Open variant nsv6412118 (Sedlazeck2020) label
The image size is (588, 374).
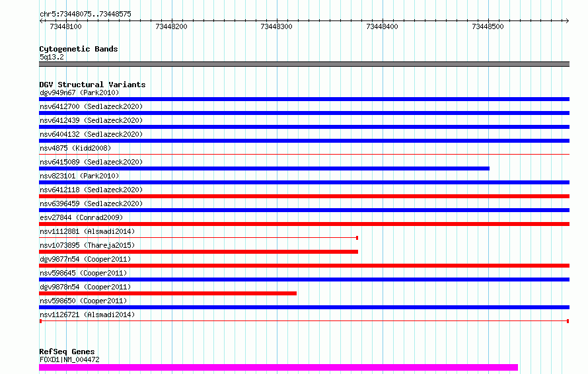pyautogui.click(x=91, y=190)
